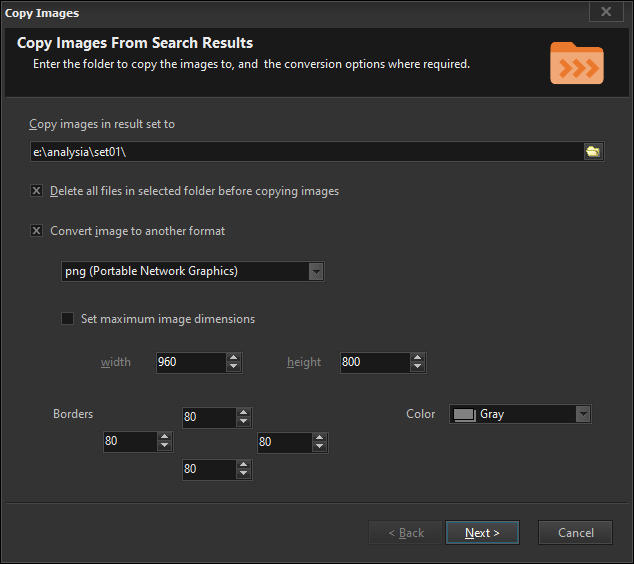This screenshot has height=564, width=634.
Task: Increase the right border value
Action: pos(319,437)
